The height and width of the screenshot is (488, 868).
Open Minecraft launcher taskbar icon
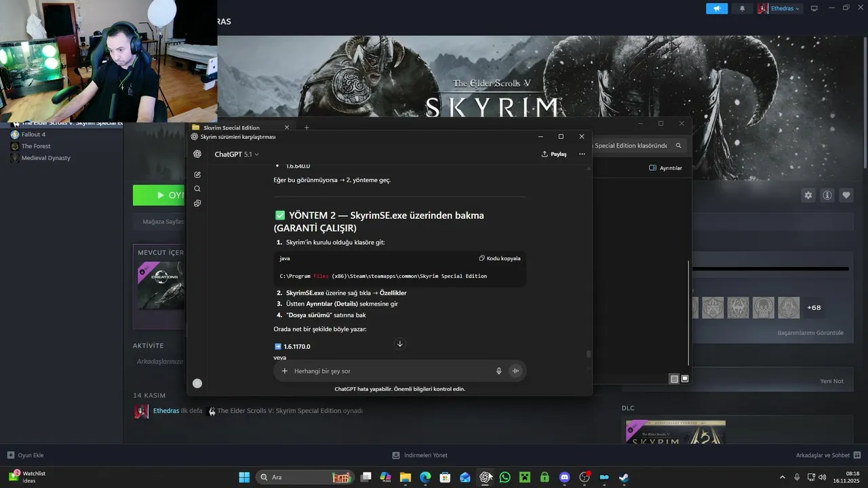pyautogui.click(x=524, y=477)
